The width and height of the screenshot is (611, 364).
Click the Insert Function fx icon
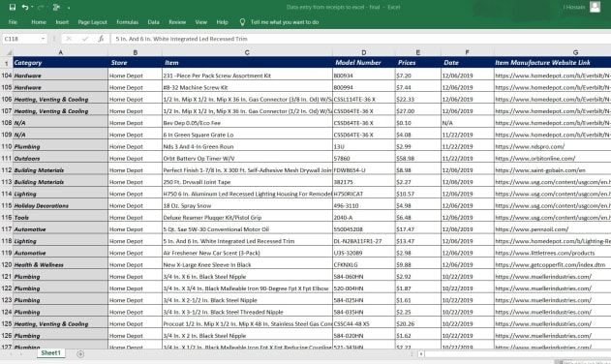coord(101,39)
